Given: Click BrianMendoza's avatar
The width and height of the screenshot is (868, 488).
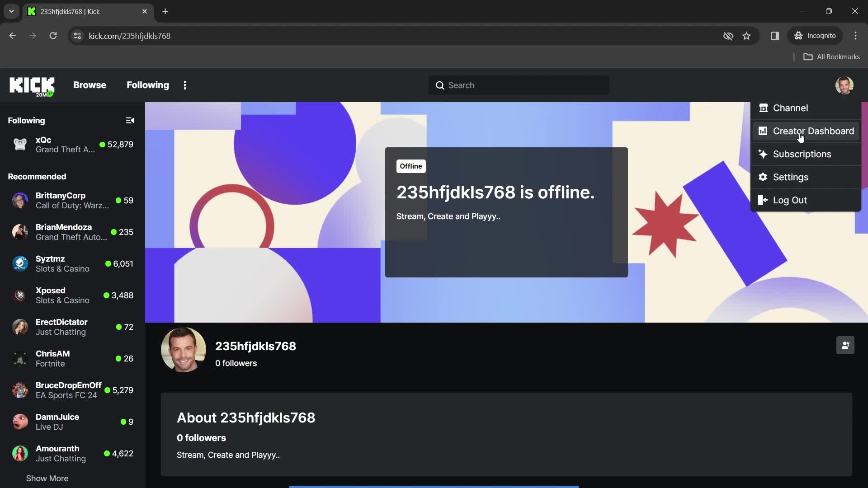Looking at the screenshot, I should pos(20,232).
